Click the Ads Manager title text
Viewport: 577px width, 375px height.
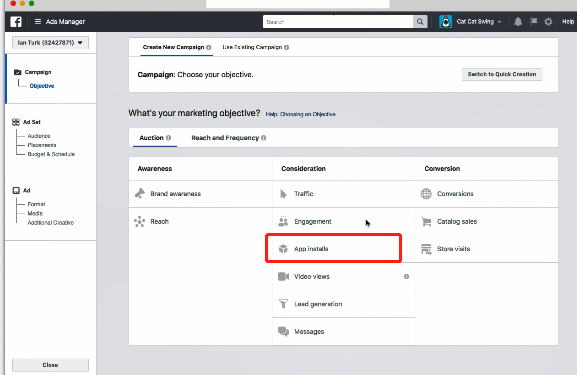[66, 22]
